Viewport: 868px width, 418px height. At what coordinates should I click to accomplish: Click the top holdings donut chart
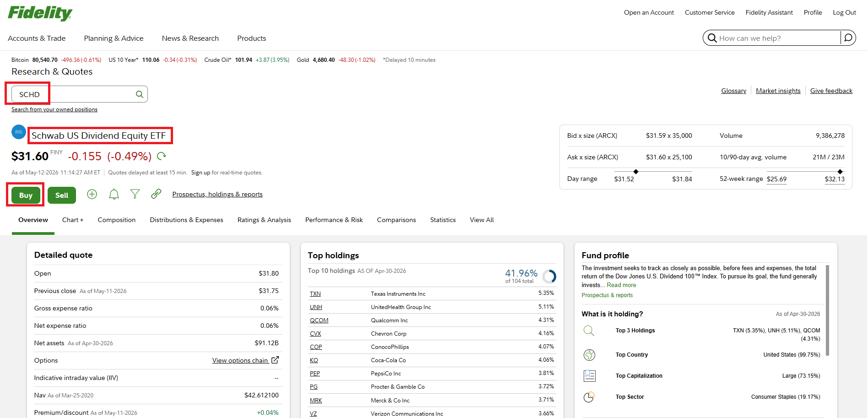549,276
